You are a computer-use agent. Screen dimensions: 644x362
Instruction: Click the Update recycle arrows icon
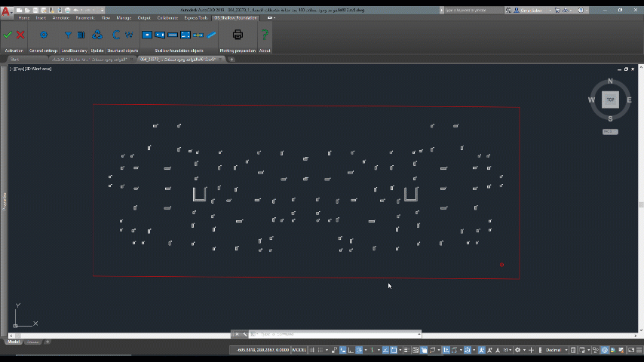coord(97,35)
